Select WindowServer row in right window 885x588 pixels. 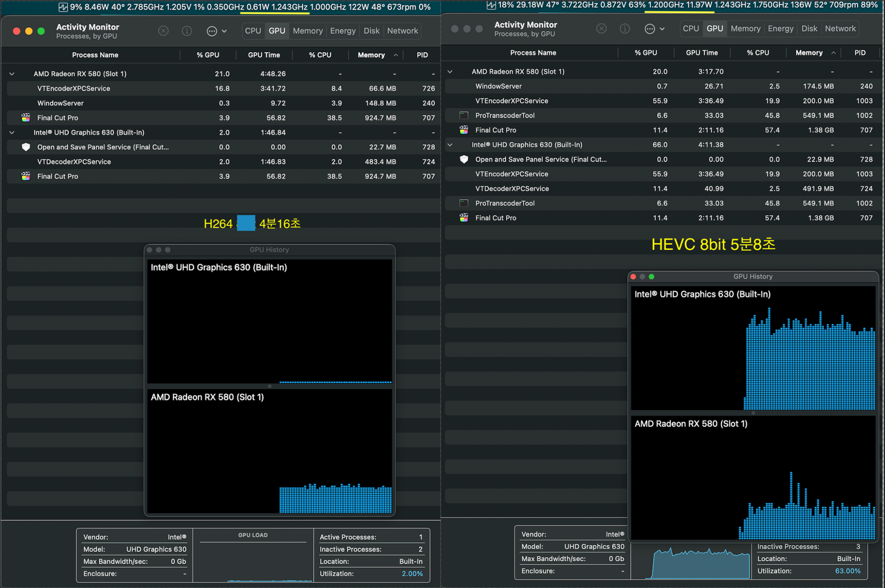(x=663, y=86)
